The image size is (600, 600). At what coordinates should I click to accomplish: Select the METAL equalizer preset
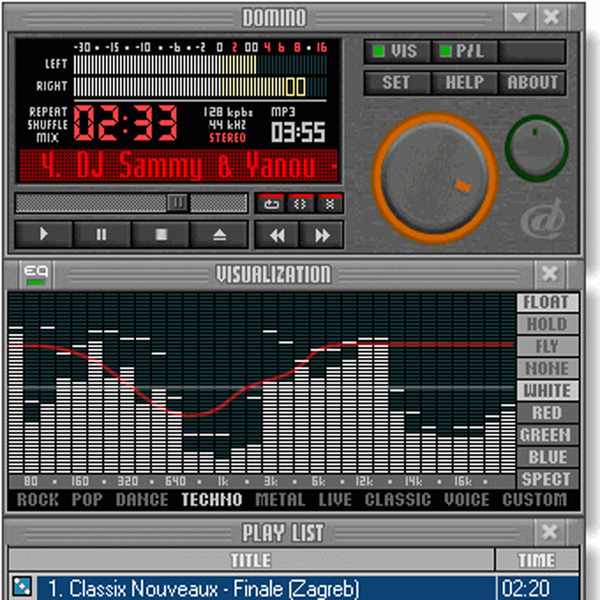coord(280,500)
